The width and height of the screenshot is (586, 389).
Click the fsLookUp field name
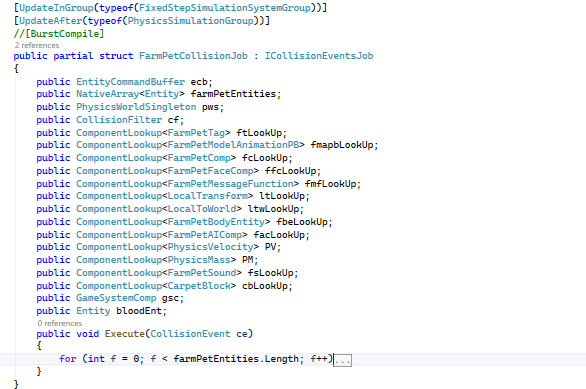point(271,273)
